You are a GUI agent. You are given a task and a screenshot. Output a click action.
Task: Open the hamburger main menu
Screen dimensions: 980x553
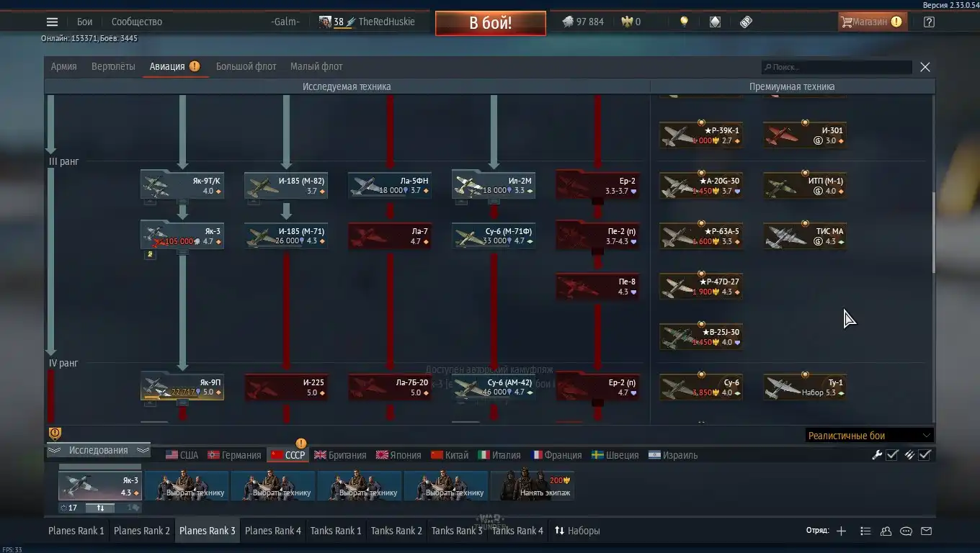pos(52,22)
